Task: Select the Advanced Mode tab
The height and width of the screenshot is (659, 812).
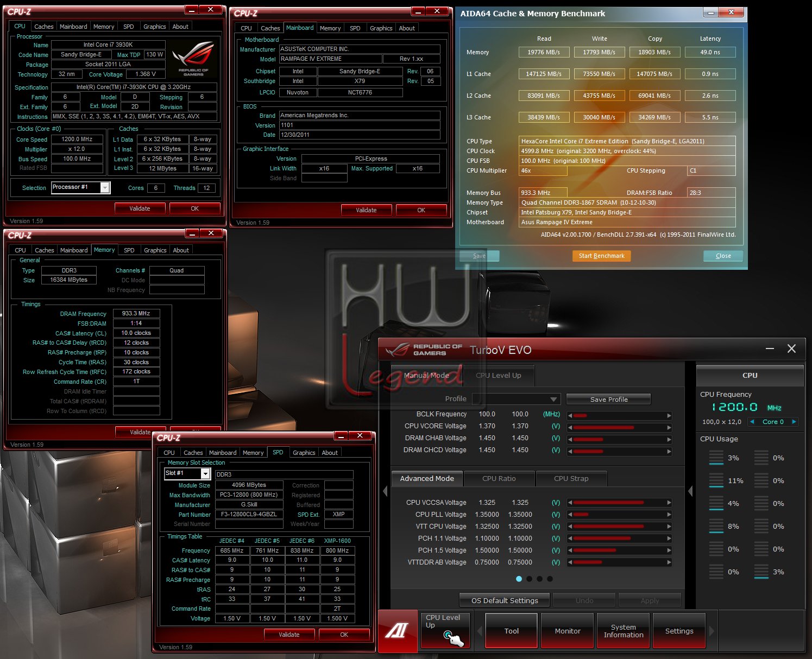Action: (x=427, y=478)
